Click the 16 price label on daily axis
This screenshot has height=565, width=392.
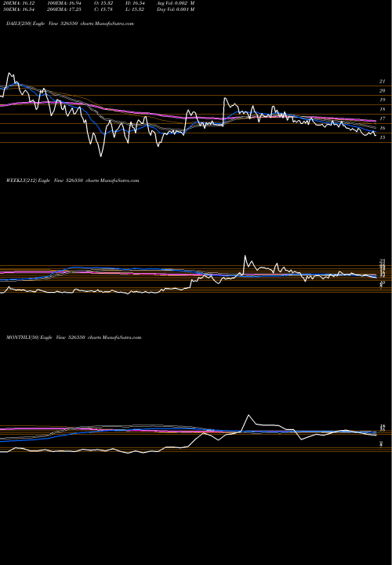[383, 128]
